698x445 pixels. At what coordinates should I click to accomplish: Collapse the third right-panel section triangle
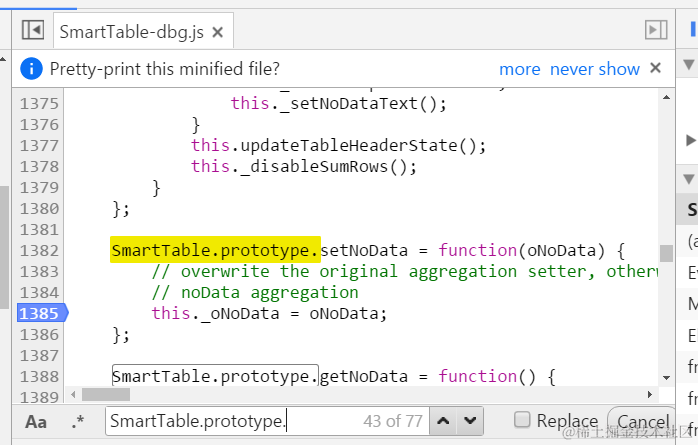point(689,179)
